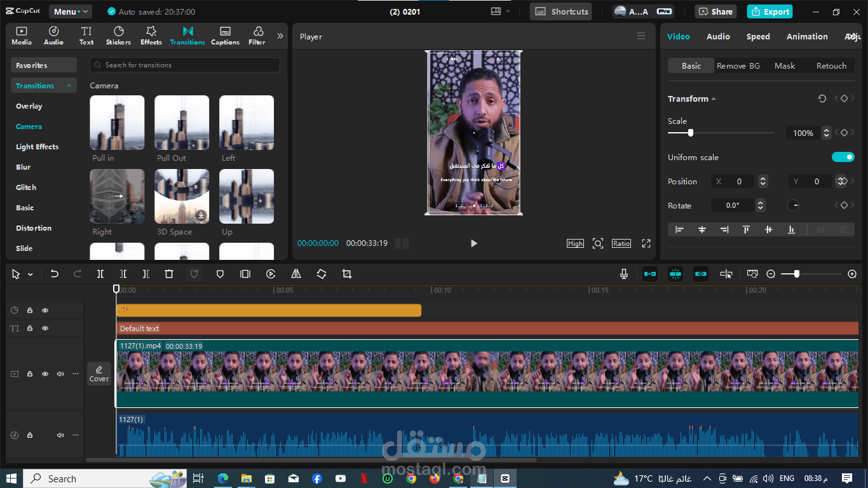This screenshot has width=868, height=488.
Task: Click the Scale slider handle
Action: [x=691, y=133]
